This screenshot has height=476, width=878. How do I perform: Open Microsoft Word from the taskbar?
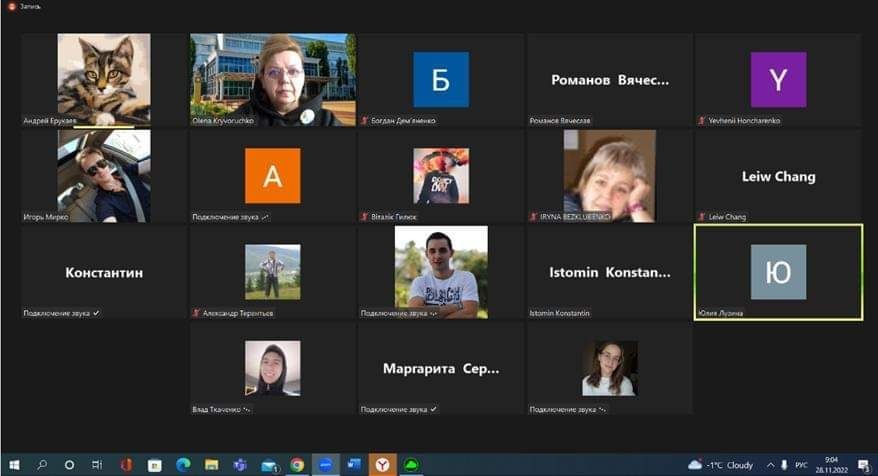[x=354, y=465]
